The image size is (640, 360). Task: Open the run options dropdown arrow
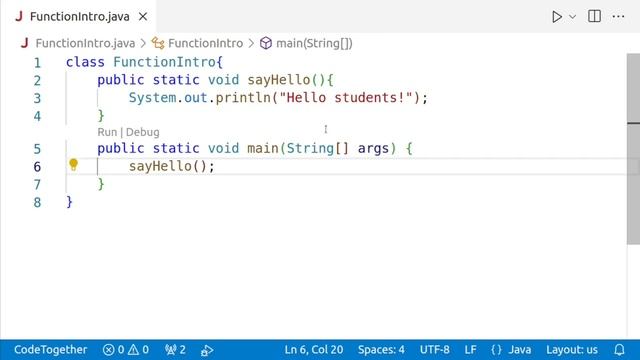click(573, 17)
